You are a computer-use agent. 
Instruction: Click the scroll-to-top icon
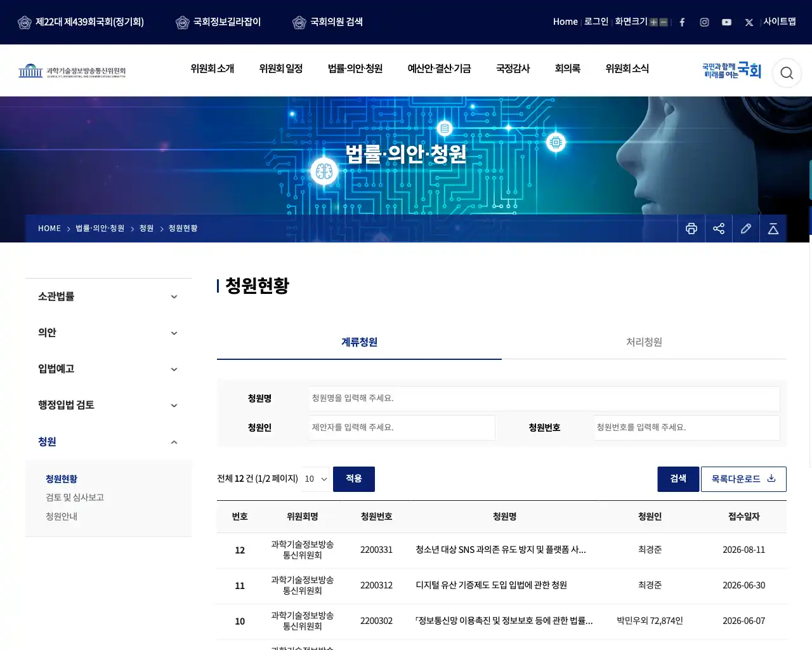coord(773,229)
